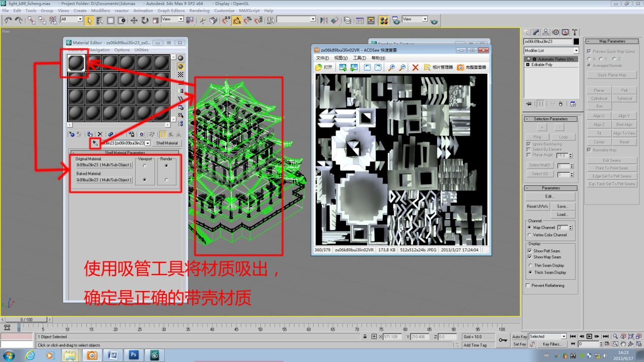The image size is (644, 362).
Task: Collapse Selection Parameters rollout
Action: [x=551, y=119]
